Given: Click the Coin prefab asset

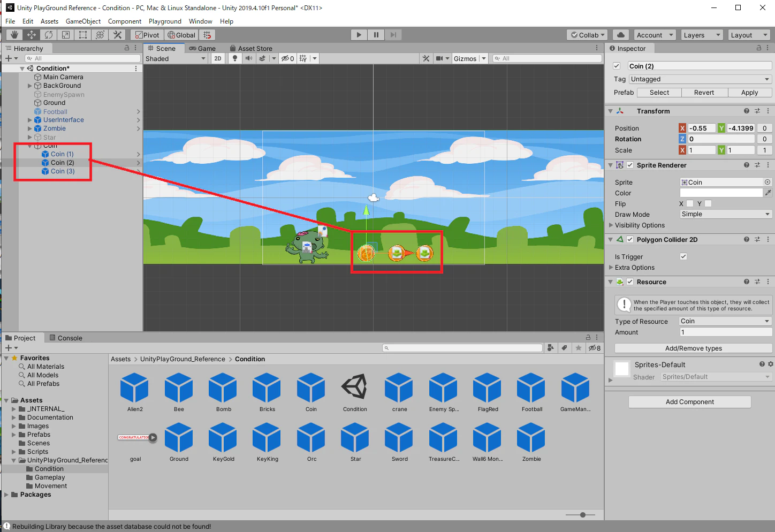Looking at the screenshot, I should coord(311,392).
